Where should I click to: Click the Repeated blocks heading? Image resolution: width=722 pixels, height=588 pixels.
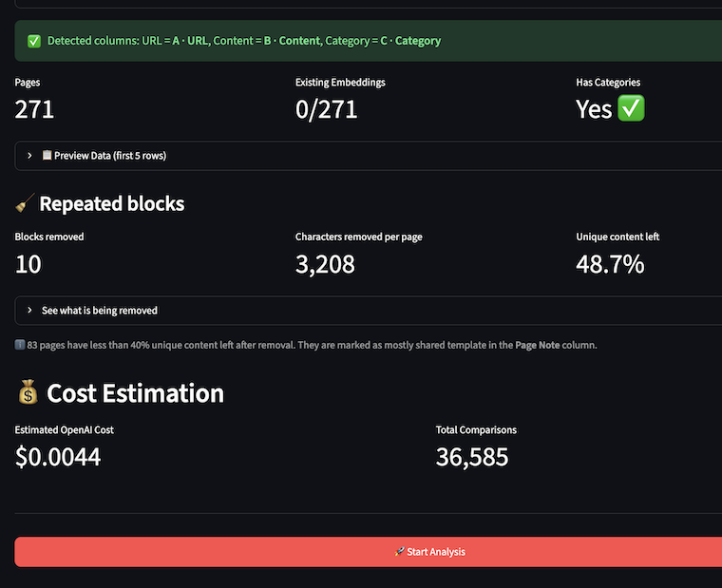pyautogui.click(x=112, y=203)
